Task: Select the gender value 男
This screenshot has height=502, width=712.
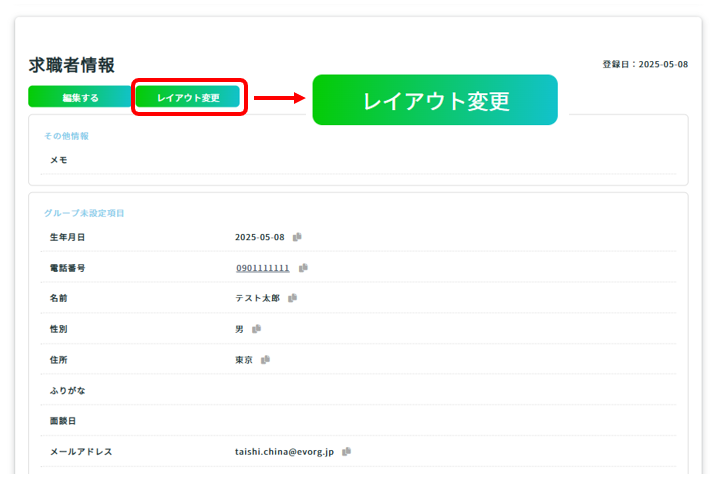Action: (x=239, y=329)
